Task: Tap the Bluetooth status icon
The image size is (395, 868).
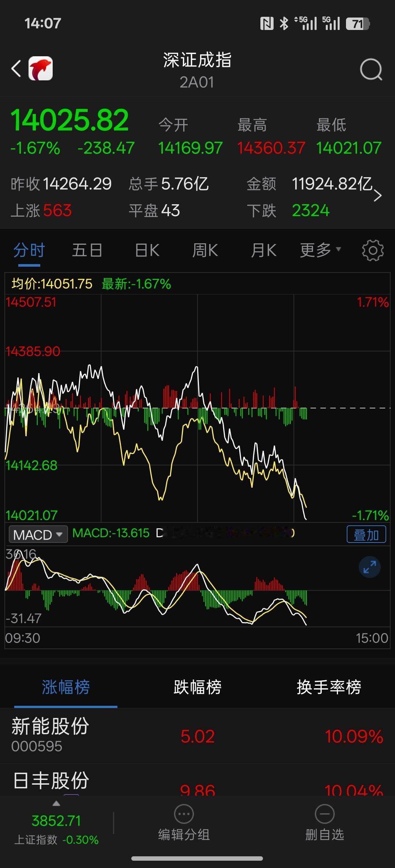Action: tap(284, 24)
